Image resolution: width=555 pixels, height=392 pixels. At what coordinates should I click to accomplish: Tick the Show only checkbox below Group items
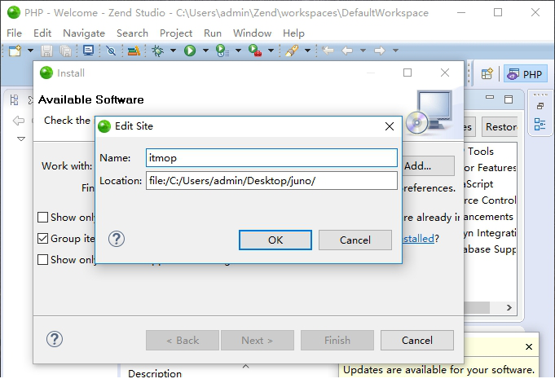pos(43,260)
